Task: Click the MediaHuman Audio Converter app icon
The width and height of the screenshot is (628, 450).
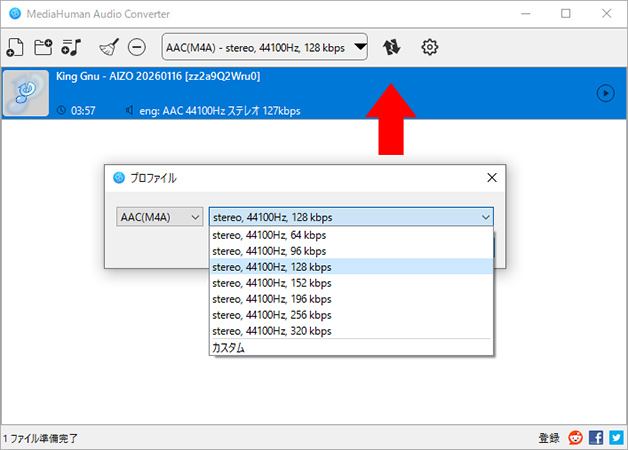Action: point(15,14)
